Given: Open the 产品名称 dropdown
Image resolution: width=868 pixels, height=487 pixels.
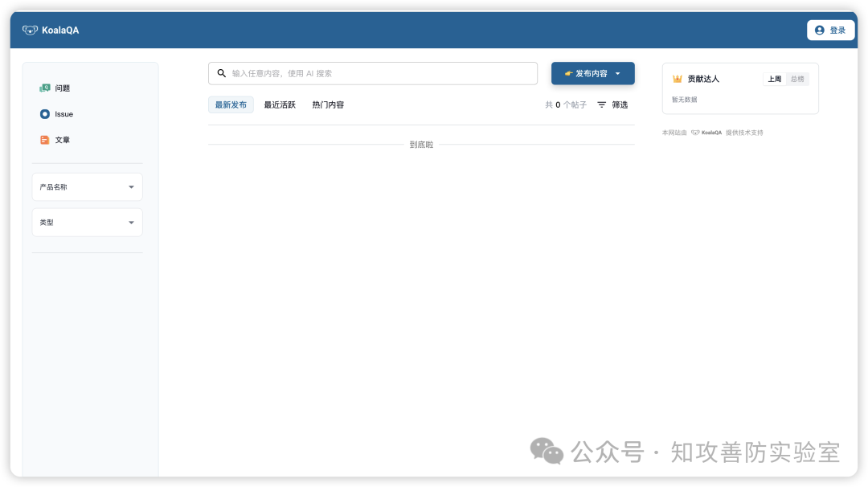Looking at the screenshot, I should click(87, 186).
